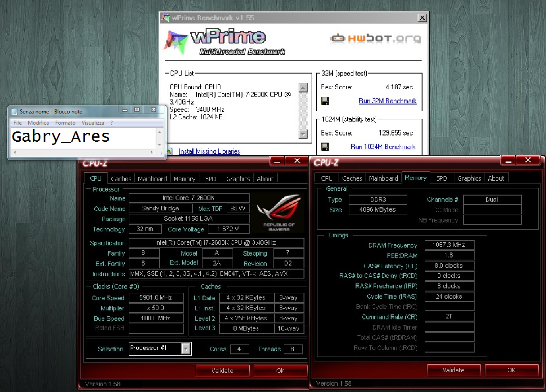Click the Bus Speed value 100.0 MHz
The width and height of the screenshot is (546, 392).
click(x=156, y=318)
